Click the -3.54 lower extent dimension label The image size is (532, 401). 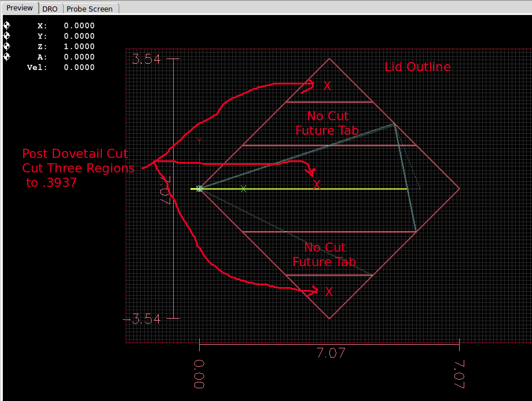144,319
